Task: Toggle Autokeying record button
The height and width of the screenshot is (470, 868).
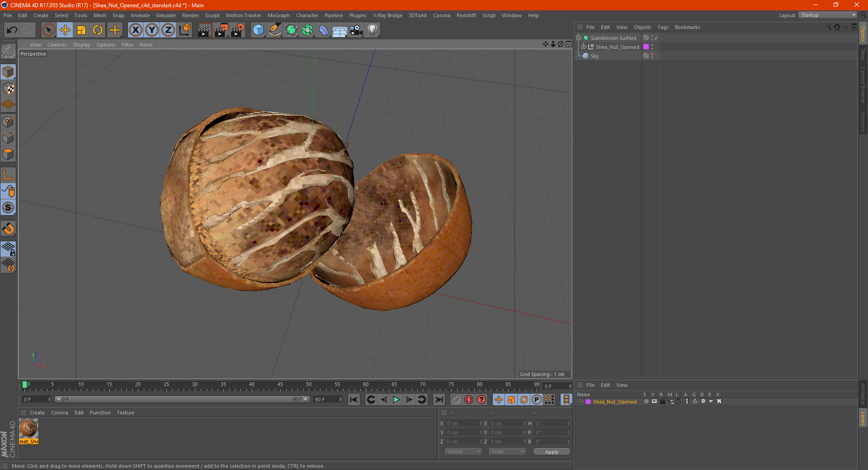Action: [x=469, y=399]
